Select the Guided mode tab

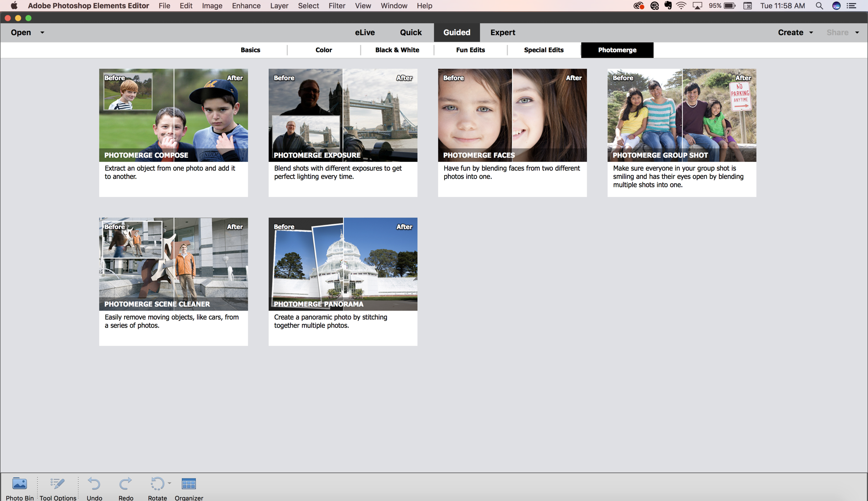457,32
